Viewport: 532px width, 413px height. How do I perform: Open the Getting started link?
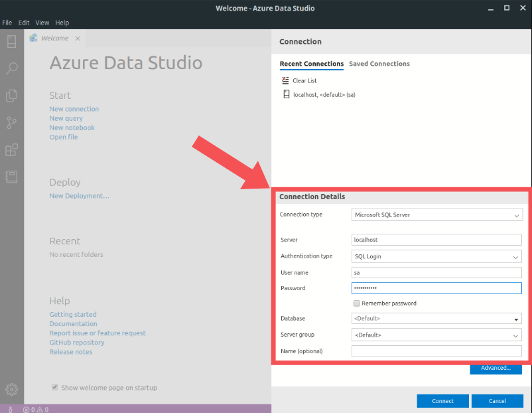(x=73, y=315)
